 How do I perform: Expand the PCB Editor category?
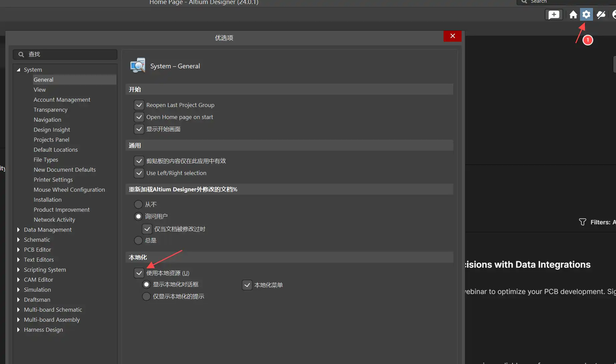coord(18,250)
